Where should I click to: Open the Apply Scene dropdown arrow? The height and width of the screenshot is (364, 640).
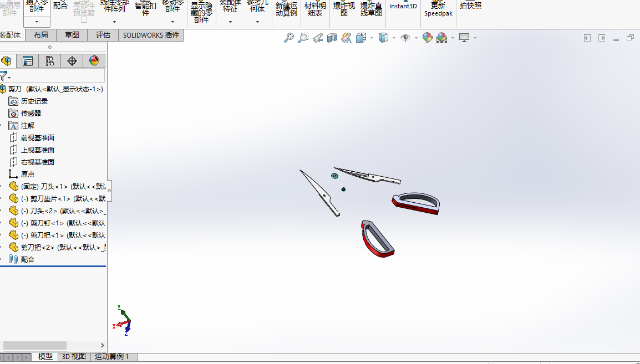click(452, 38)
